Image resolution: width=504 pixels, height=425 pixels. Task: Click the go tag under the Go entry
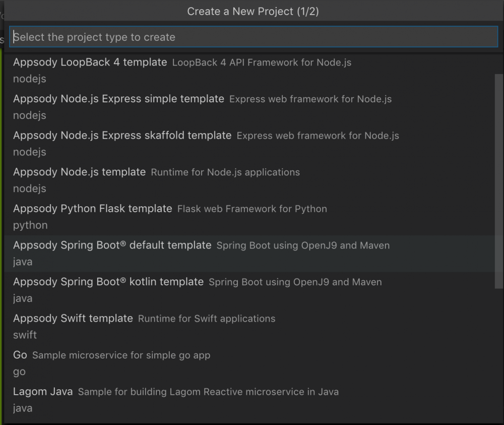coord(19,371)
